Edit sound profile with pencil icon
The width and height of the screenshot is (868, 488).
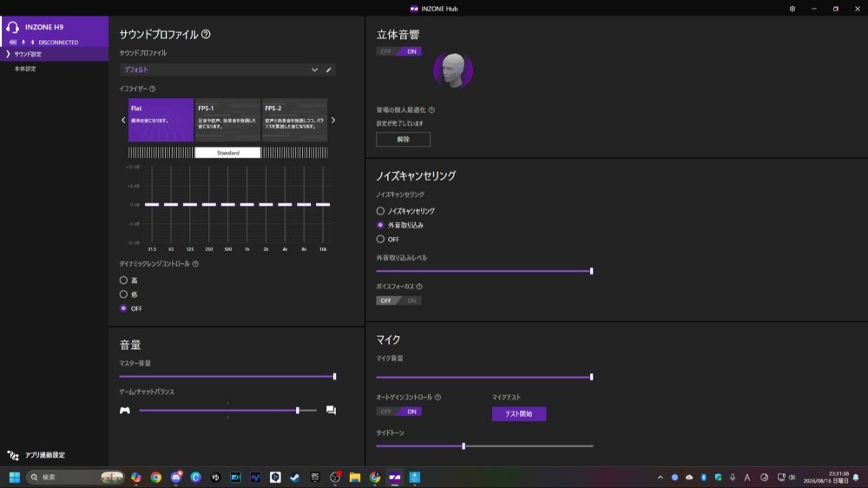click(x=329, y=69)
